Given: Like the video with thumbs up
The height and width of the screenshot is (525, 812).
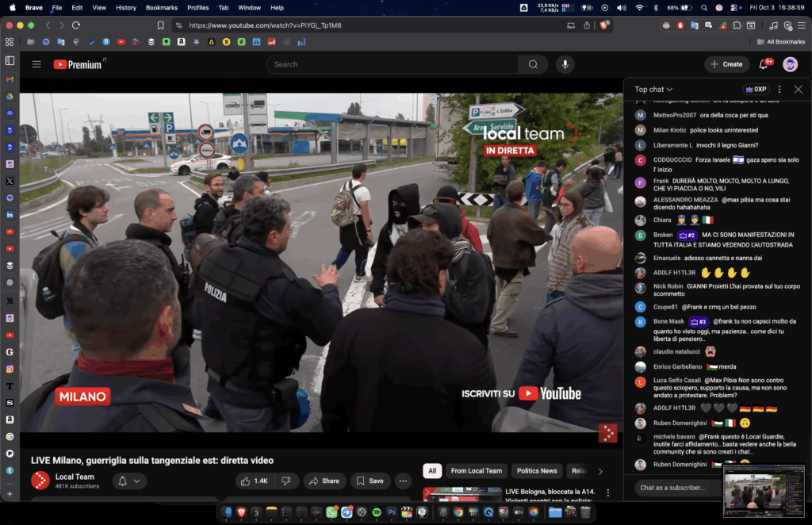Looking at the screenshot, I should pyautogui.click(x=255, y=481).
